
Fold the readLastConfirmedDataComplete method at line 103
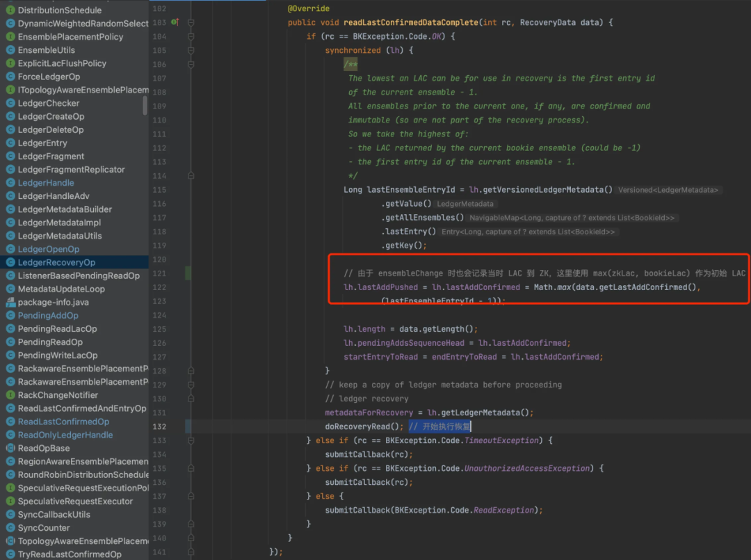pos(191,22)
